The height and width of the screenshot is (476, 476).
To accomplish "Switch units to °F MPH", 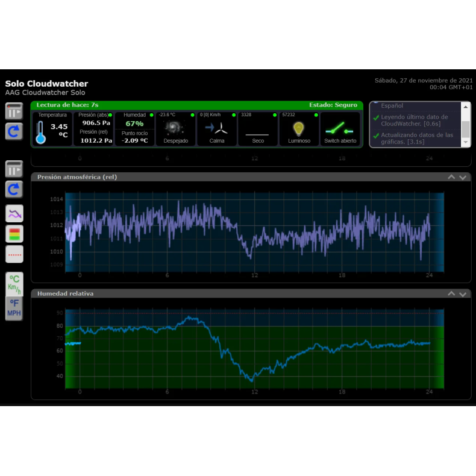I will point(14,308).
